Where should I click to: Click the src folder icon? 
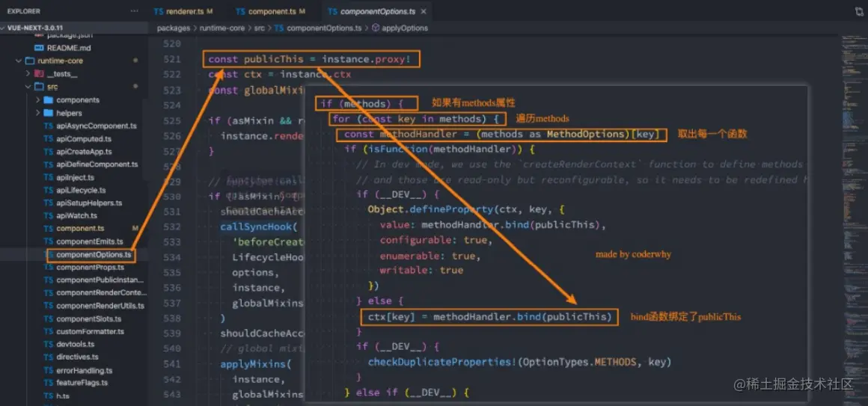(39, 87)
